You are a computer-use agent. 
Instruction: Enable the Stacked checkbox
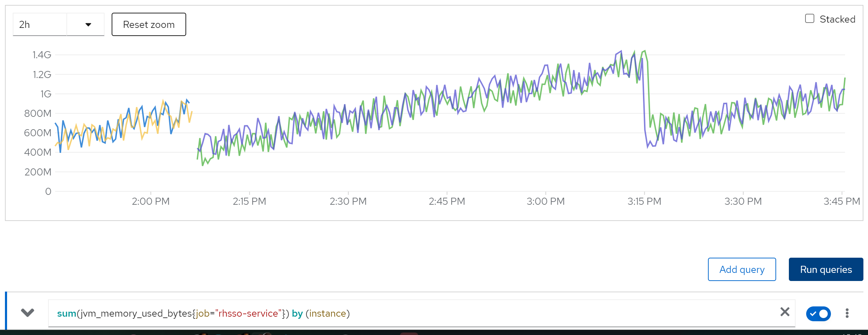[x=809, y=19]
